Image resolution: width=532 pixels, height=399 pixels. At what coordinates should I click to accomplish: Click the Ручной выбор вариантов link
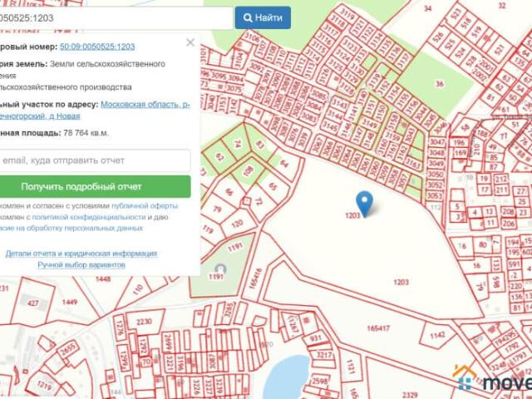click(x=81, y=264)
